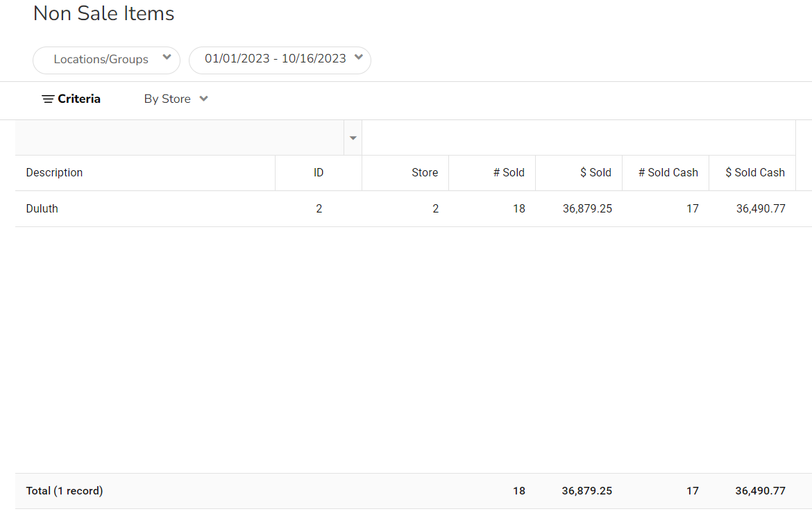Click the Non Sale Items title
This screenshot has width=812, height=516.
click(103, 14)
